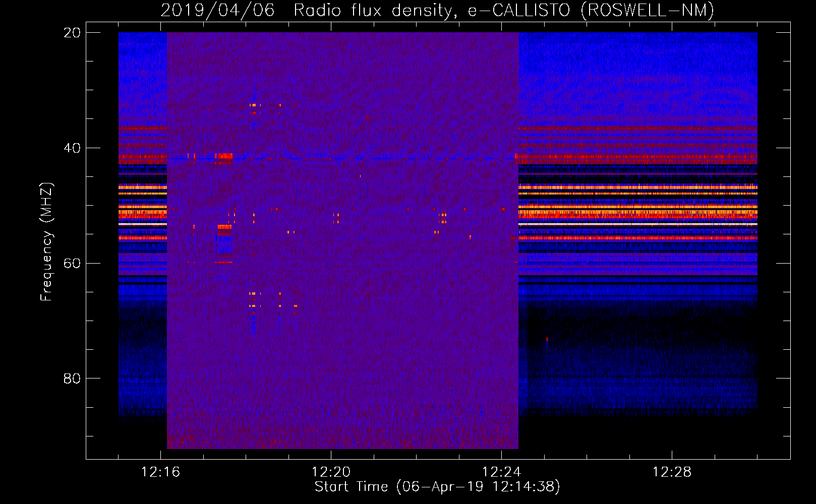This screenshot has height=504, width=816.
Task: Click the 60 MHz frequency tick label
Action: (x=72, y=264)
